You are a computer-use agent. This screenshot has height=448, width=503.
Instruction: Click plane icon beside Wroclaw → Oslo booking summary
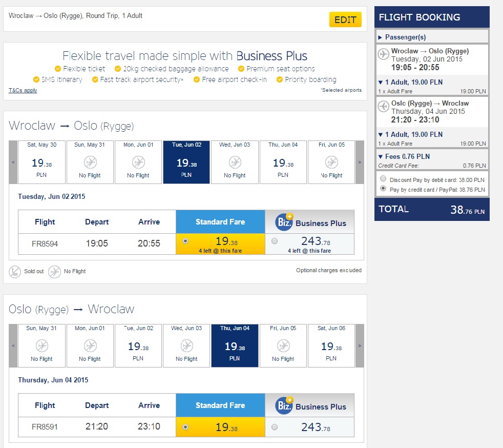point(384,54)
